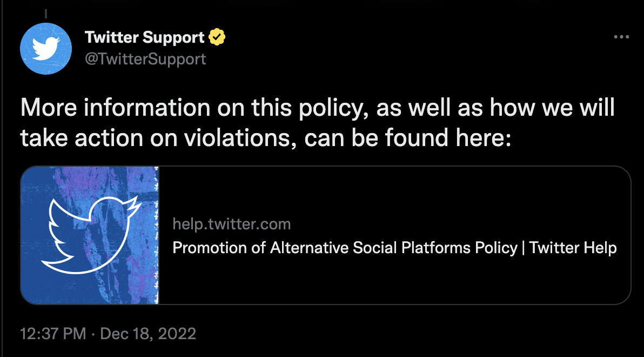The width and height of the screenshot is (644, 357).
Task: Click the help.twitter.com domain text
Action: [231, 224]
